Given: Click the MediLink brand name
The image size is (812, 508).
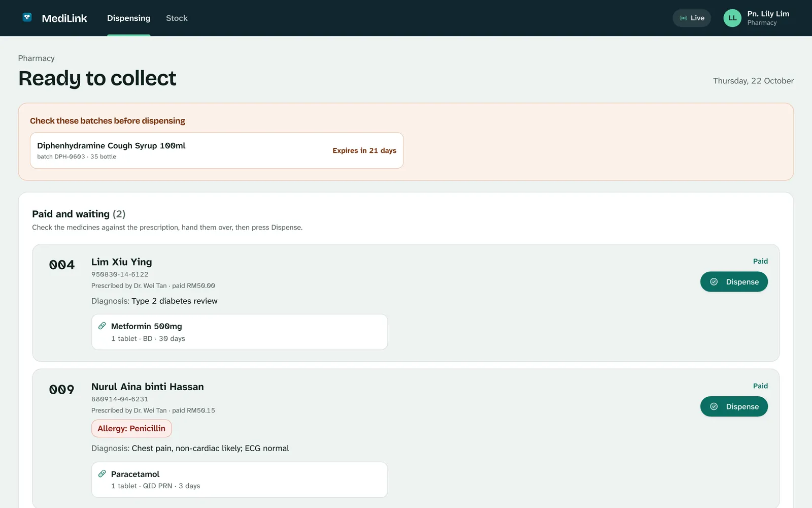Looking at the screenshot, I should (64, 18).
